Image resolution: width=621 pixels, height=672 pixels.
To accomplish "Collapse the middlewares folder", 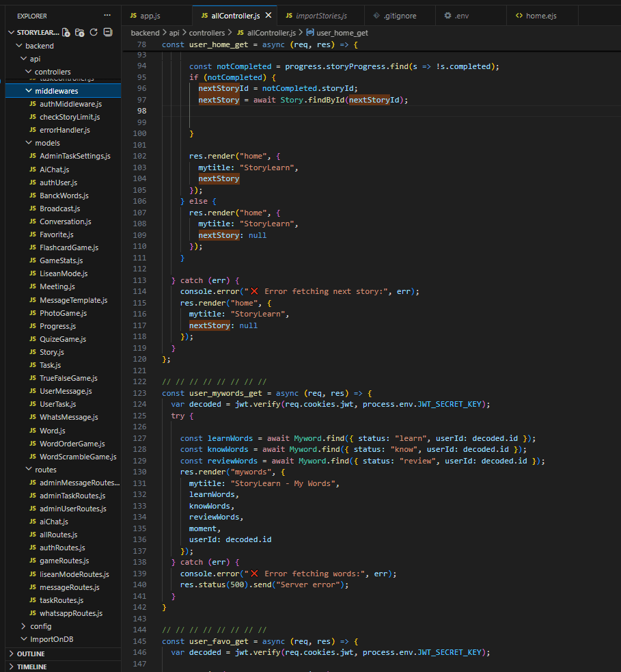I will tap(57, 91).
